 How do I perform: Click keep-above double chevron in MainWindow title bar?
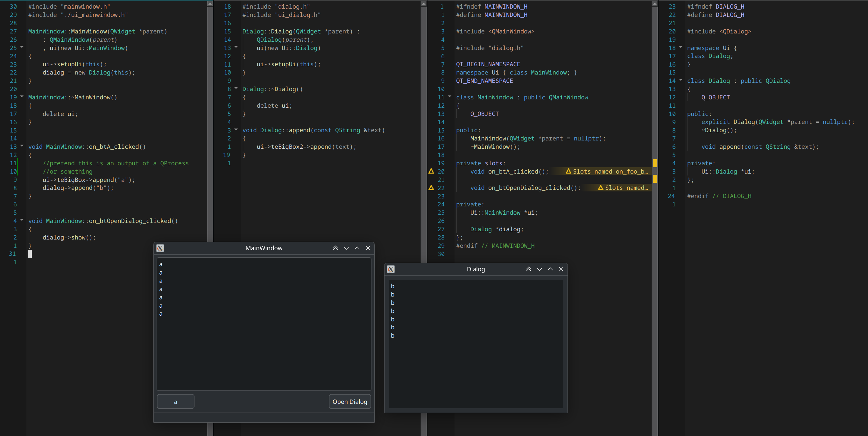tap(335, 248)
